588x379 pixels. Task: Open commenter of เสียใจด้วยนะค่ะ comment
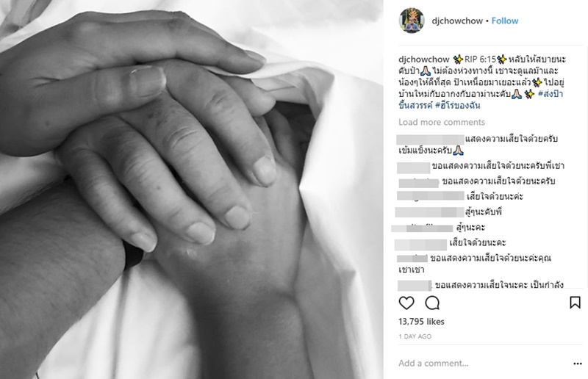pyautogui.click(x=430, y=196)
